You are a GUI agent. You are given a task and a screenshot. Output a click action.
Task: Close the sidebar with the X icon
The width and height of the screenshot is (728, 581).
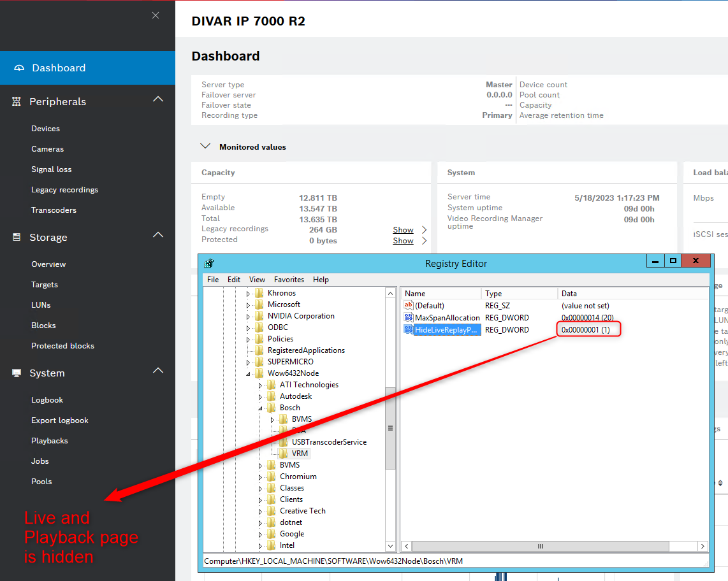(156, 15)
